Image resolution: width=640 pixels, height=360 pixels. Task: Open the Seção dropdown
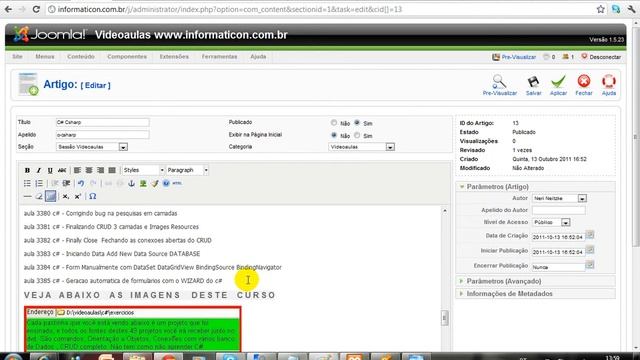click(x=92, y=147)
